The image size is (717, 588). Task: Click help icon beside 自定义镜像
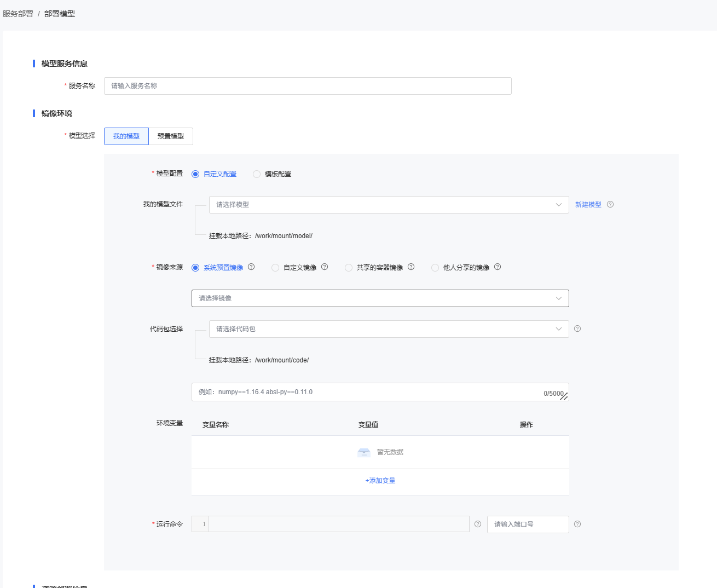[325, 267]
